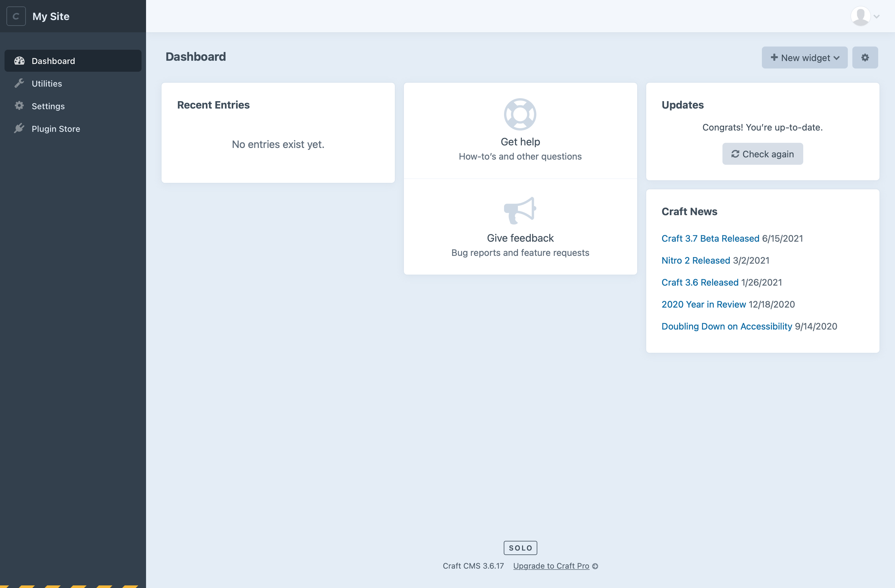Follow the Upgrade to Craft Pro link
895x588 pixels.
click(x=551, y=566)
